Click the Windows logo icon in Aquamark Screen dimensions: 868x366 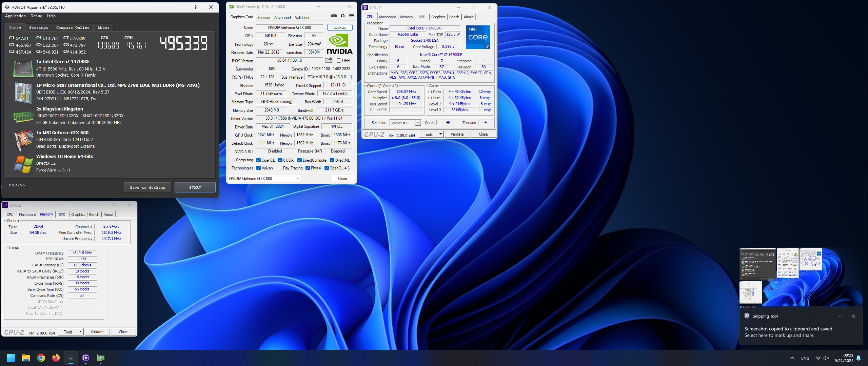click(x=23, y=164)
